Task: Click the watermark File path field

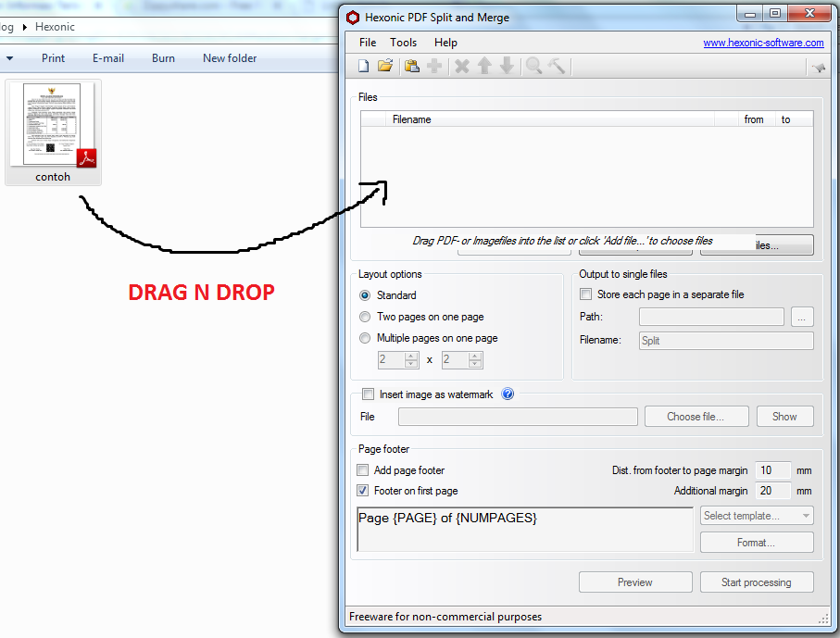Action: [518, 417]
